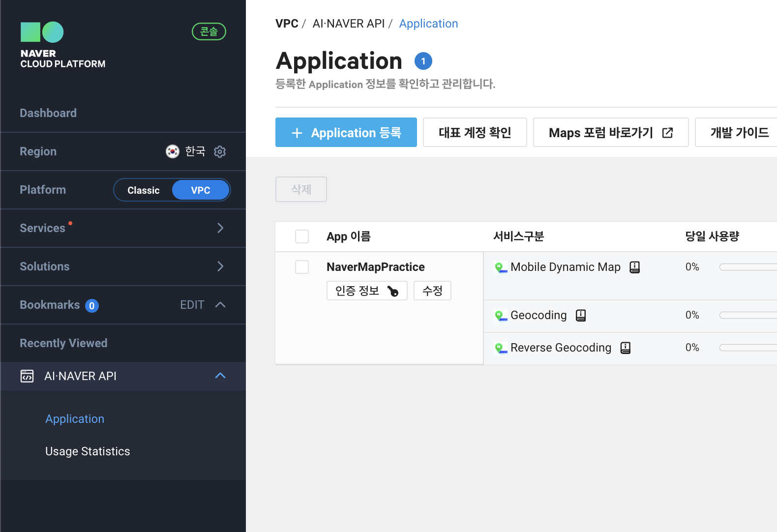Click the Naver Cloud Platform logo
This screenshot has height=532, width=777.
pos(62,45)
